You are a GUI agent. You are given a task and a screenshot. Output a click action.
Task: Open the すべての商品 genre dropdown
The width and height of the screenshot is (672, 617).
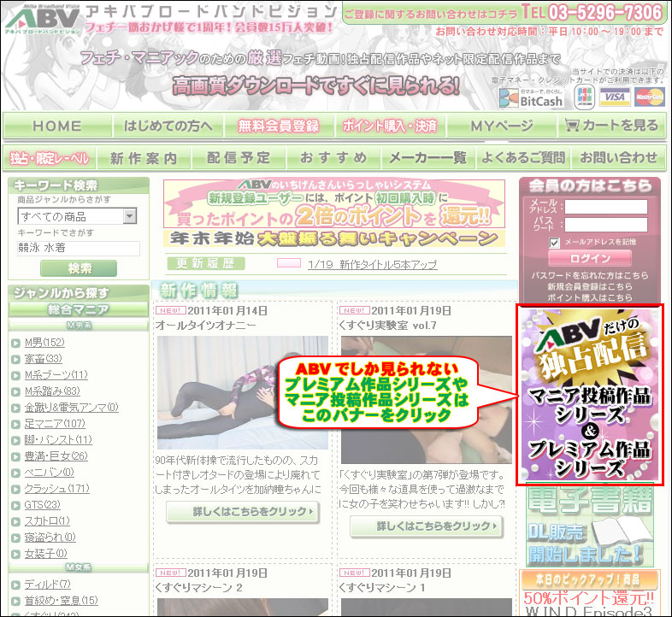pos(77,216)
